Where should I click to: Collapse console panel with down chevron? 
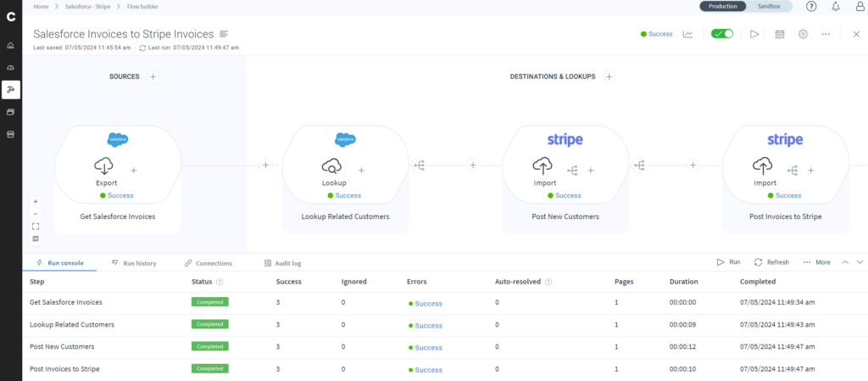click(x=860, y=262)
